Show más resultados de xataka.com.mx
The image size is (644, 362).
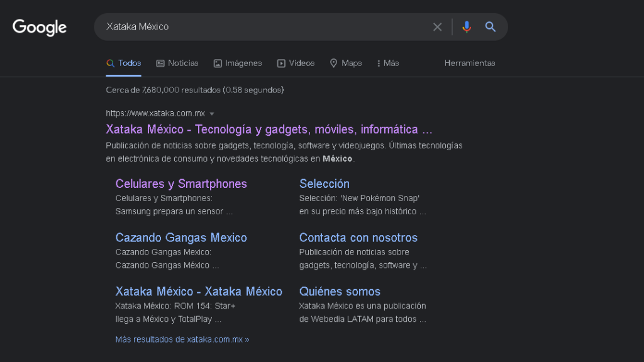pos(182,339)
